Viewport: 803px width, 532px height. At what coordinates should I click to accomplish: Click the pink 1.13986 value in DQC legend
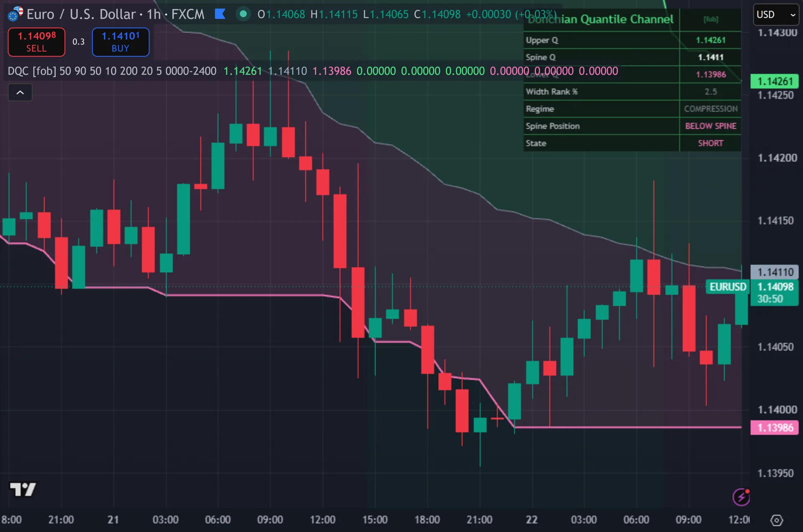[332, 71]
